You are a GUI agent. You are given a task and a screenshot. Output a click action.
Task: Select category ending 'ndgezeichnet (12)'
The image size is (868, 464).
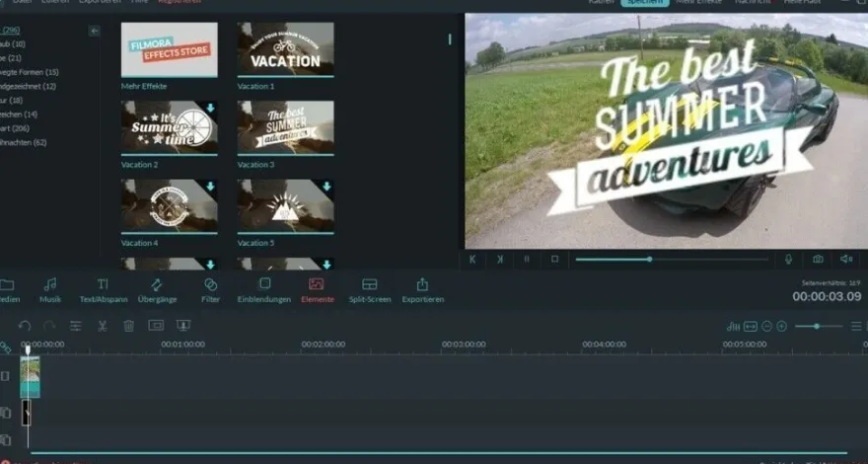click(x=28, y=87)
